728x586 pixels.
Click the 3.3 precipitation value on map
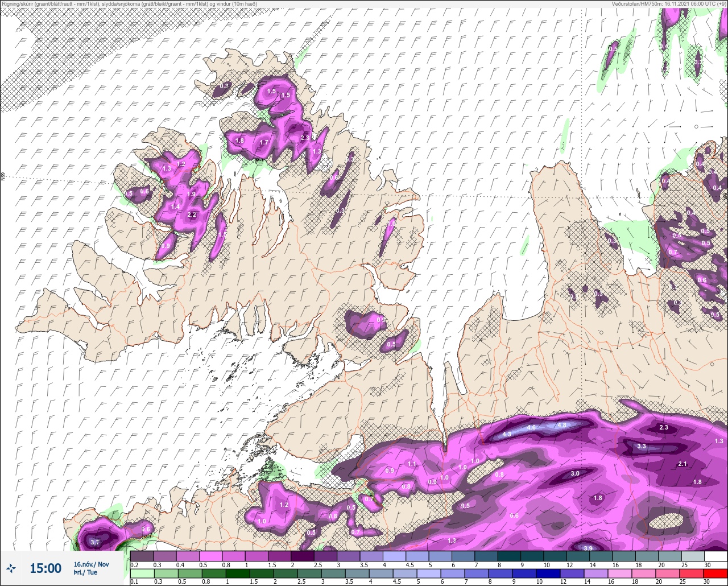tap(642, 446)
